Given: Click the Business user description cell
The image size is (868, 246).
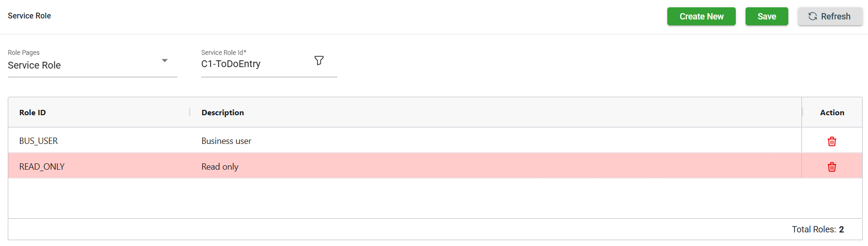Looking at the screenshot, I should (226, 141).
